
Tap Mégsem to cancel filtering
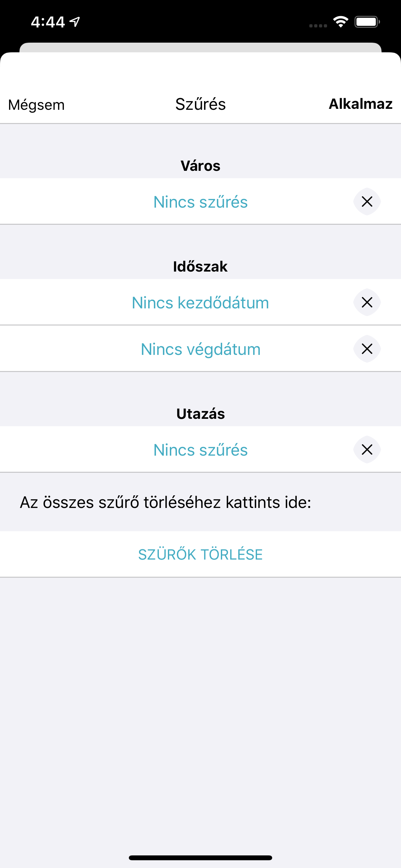[36, 105]
